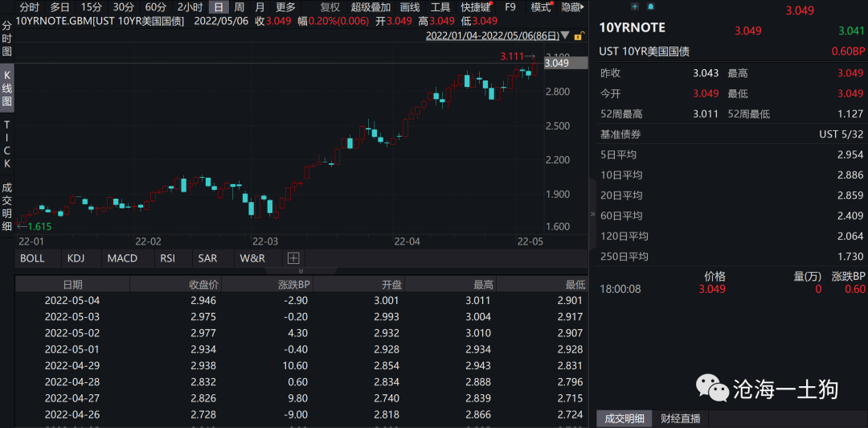Viewport: 868px width, 428px height.
Task: Select the 15分 interval
Action: coord(92,8)
